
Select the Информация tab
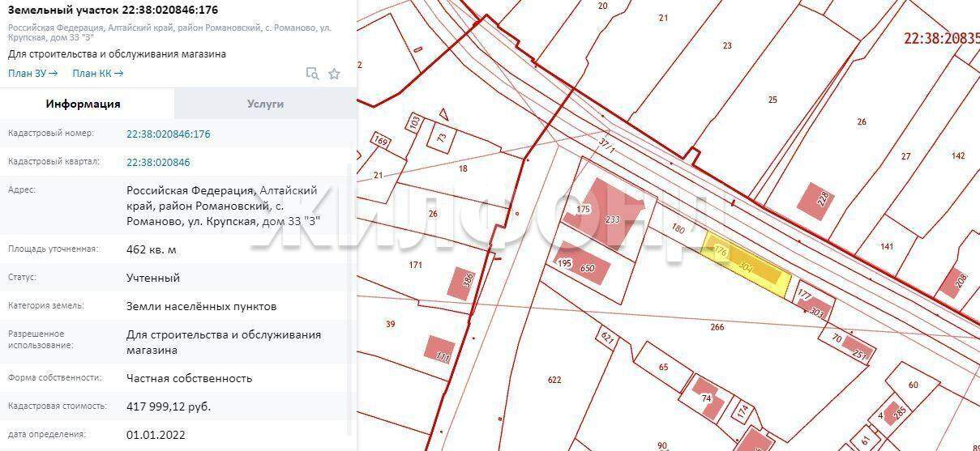tap(83, 104)
